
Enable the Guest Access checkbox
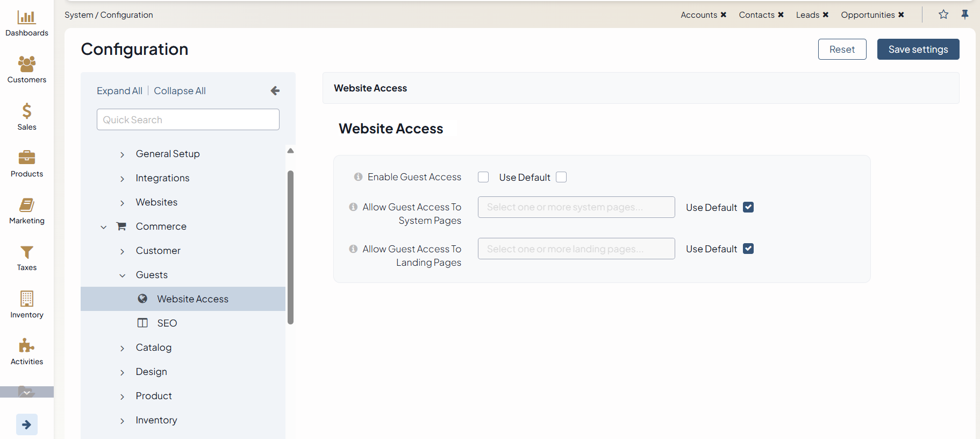click(483, 177)
